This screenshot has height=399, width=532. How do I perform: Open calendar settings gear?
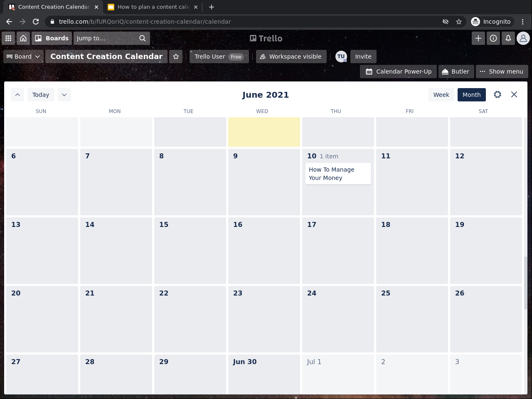tap(498, 95)
